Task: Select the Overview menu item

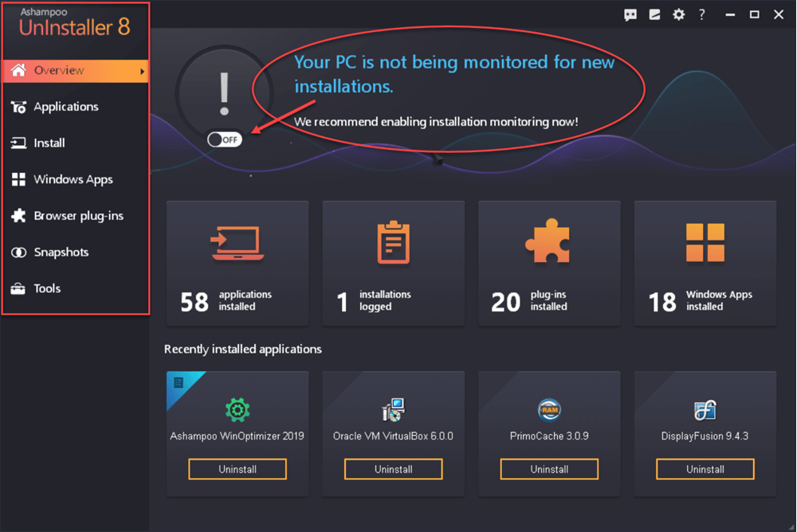Action: click(x=75, y=71)
